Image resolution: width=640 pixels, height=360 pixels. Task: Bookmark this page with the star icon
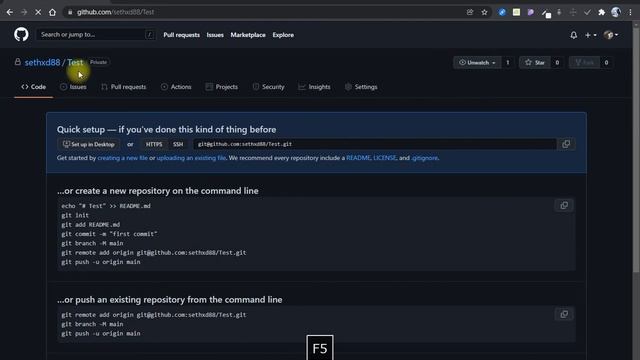pyautogui.click(x=484, y=12)
